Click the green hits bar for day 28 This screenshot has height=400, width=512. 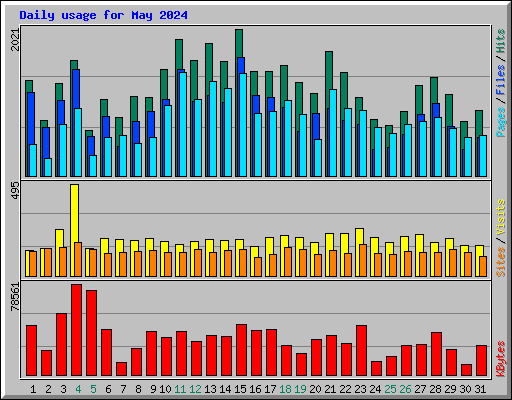(x=434, y=90)
